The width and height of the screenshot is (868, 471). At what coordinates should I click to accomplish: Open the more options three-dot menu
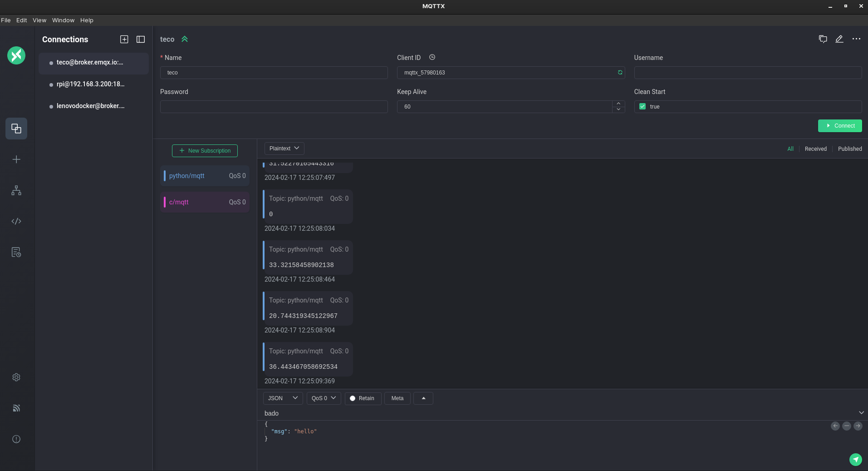click(x=856, y=39)
